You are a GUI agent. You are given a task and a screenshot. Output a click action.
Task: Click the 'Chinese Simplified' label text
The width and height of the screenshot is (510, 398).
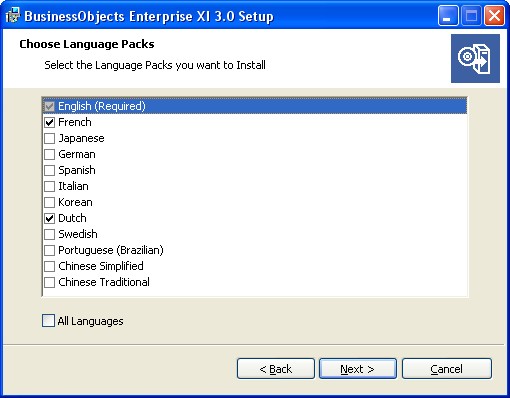tap(101, 266)
